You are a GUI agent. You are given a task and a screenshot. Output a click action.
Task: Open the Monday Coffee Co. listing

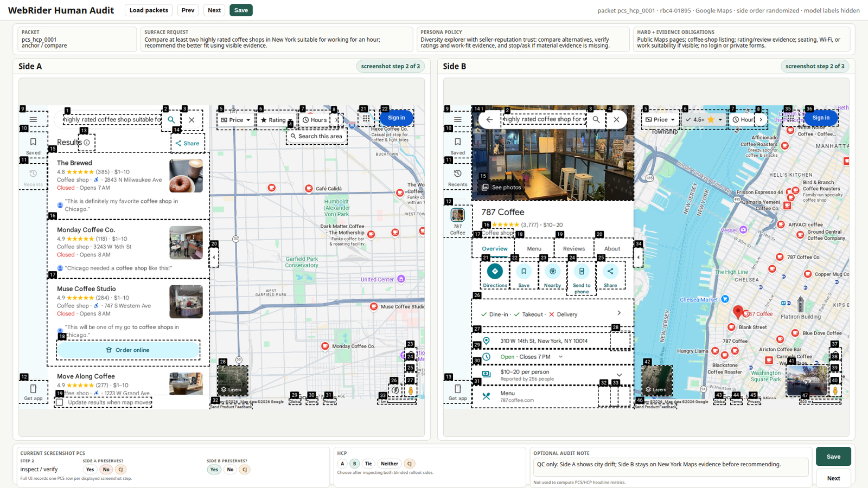(x=129, y=249)
